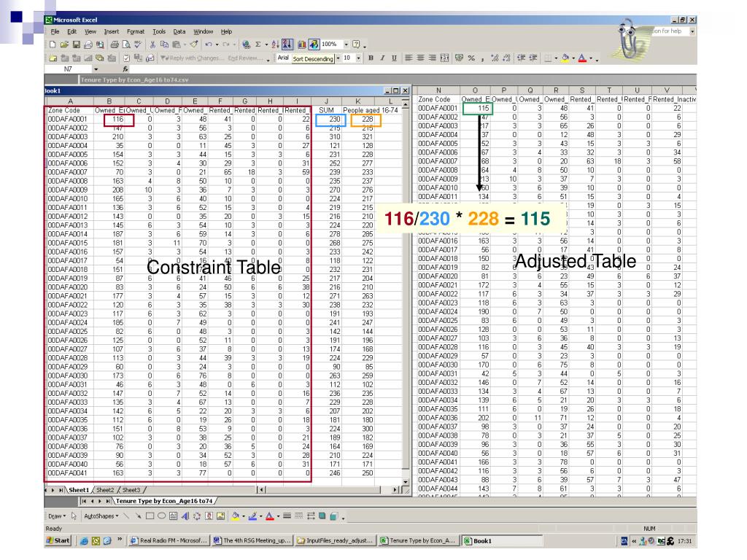Save the workbook with the Save icon

76,44
